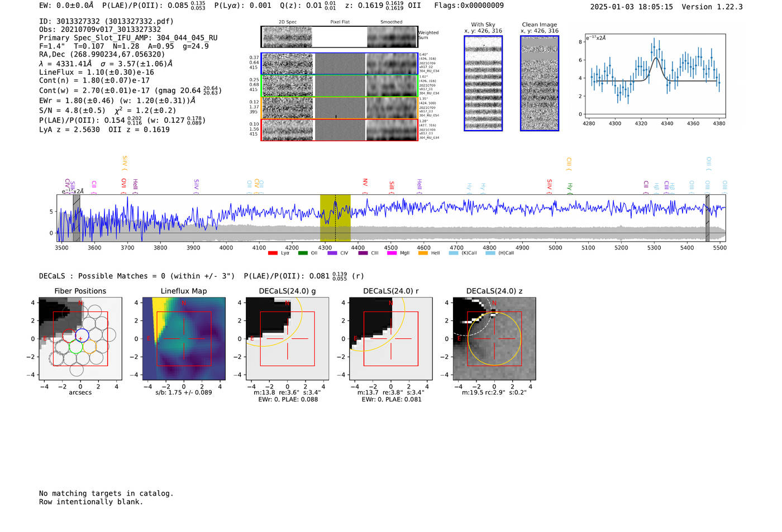Open the DECaLS(24.0) r cutout

click(x=391, y=339)
